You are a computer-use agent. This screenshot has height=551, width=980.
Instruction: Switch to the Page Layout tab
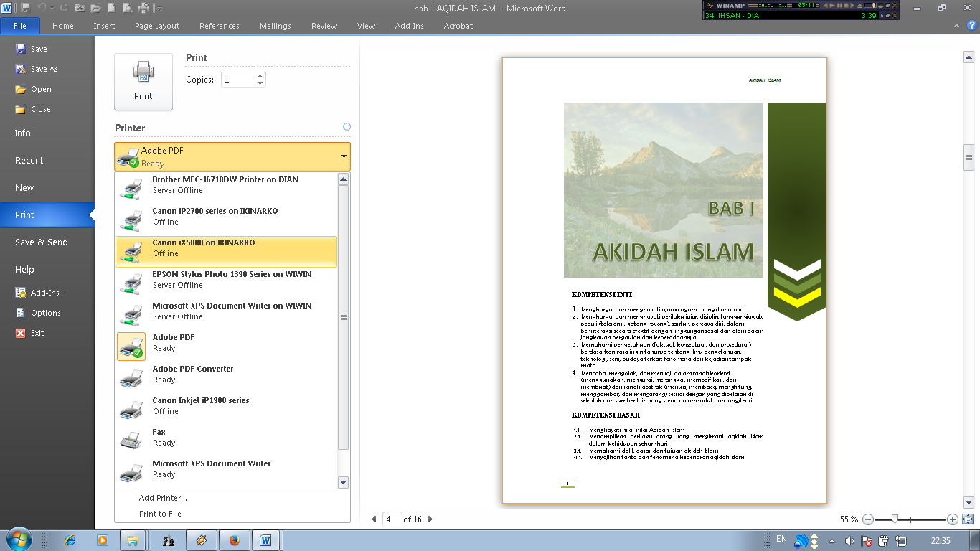pos(157,26)
